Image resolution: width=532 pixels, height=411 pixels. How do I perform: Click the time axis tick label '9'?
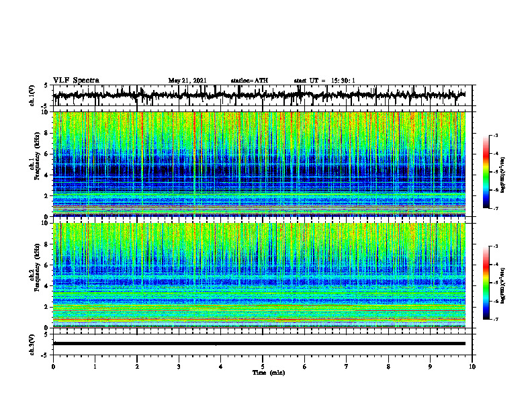pos(430,367)
